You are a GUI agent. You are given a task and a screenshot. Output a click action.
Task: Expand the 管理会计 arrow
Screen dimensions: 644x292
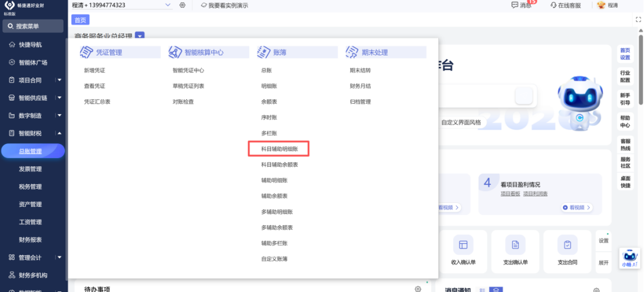pos(59,258)
